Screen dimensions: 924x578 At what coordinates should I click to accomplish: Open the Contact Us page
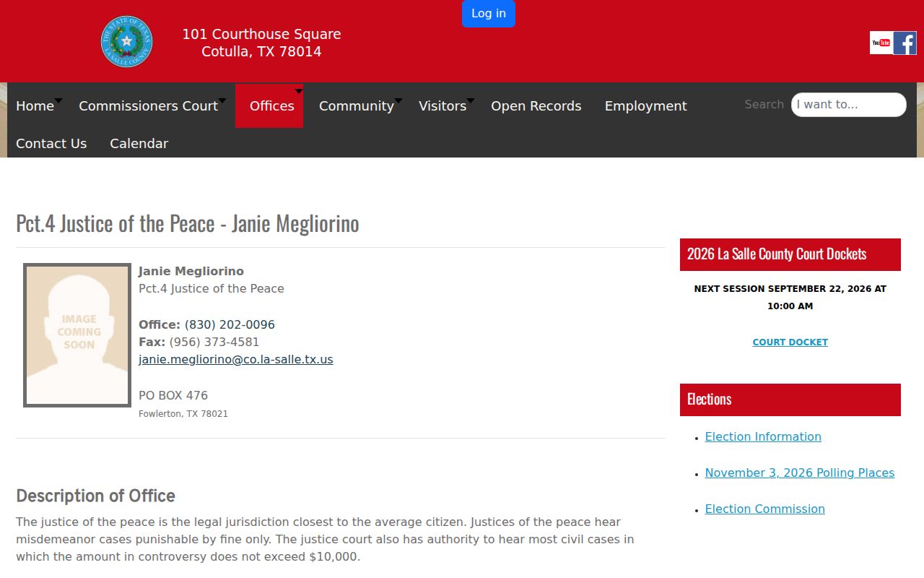51,144
